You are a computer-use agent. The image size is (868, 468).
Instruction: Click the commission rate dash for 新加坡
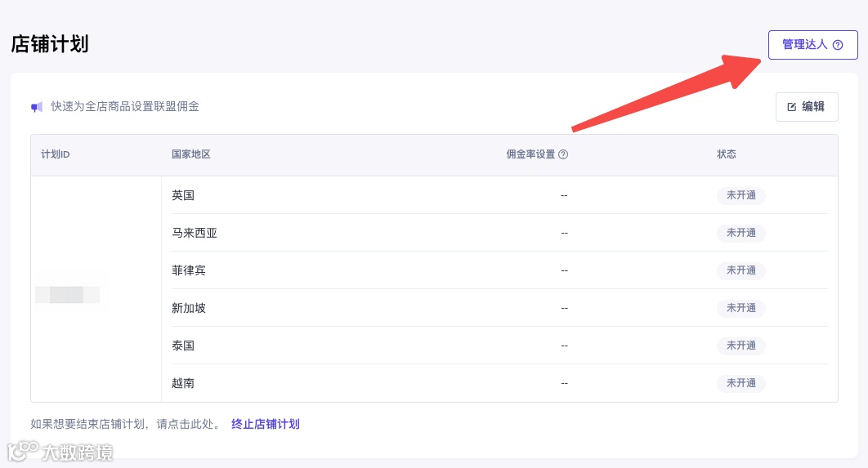click(x=564, y=308)
